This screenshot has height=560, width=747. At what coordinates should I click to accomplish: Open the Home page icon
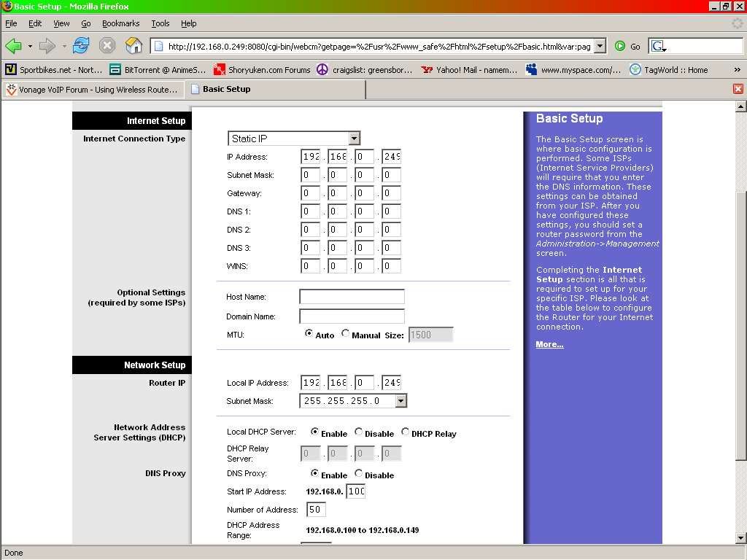coord(134,46)
